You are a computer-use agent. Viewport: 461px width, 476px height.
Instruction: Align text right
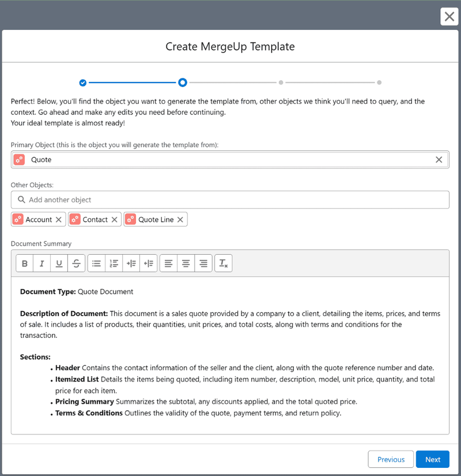click(x=203, y=263)
